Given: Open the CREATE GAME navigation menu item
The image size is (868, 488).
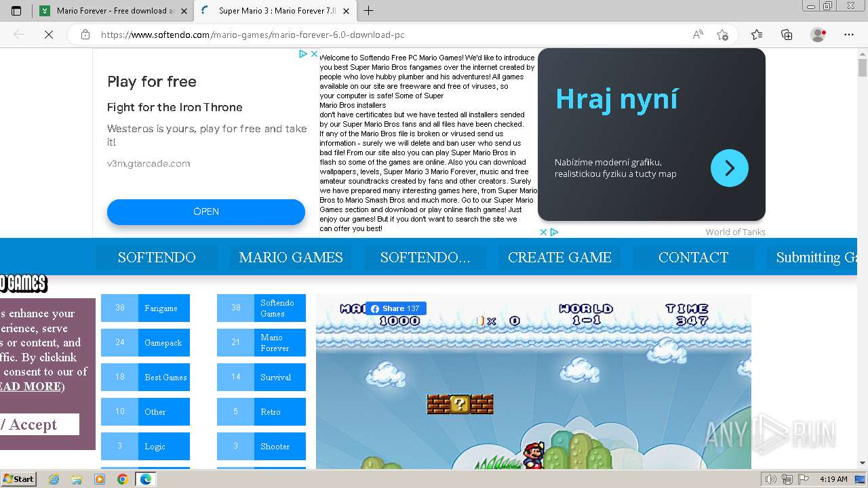Looking at the screenshot, I should pyautogui.click(x=559, y=258).
